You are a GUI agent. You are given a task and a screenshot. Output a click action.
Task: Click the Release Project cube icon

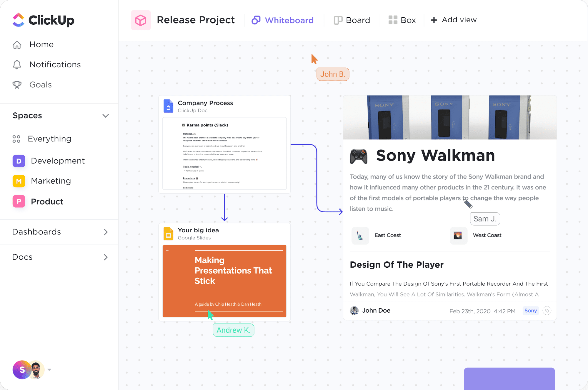[141, 20]
